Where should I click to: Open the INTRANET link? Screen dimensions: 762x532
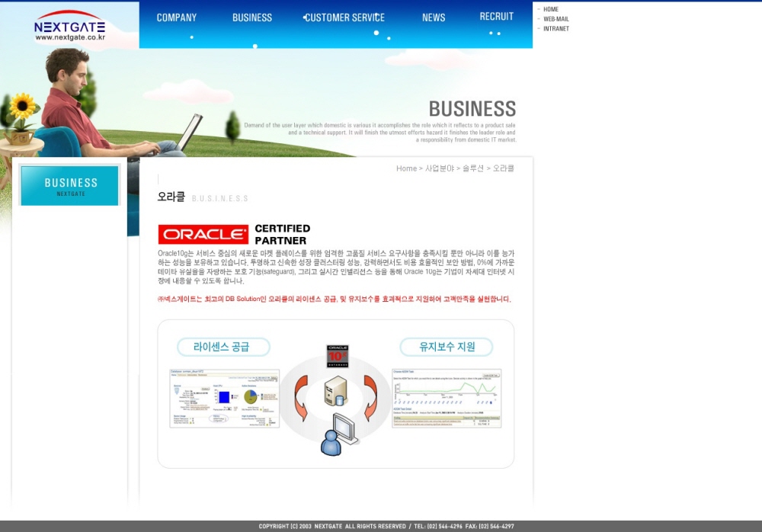pyautogui.click(x=555, y=29)
